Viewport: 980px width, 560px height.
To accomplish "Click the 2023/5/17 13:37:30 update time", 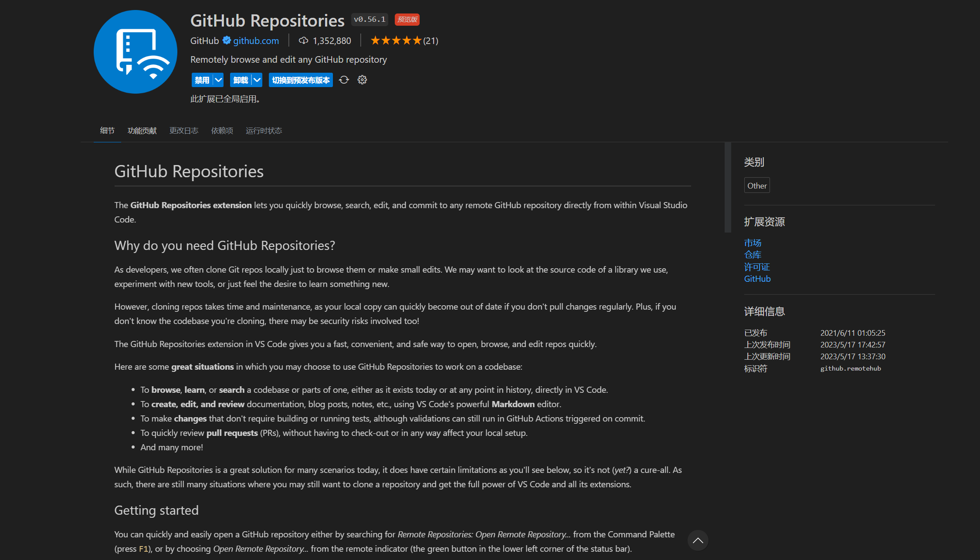I will pyautogui.click(x=853, y=356).
